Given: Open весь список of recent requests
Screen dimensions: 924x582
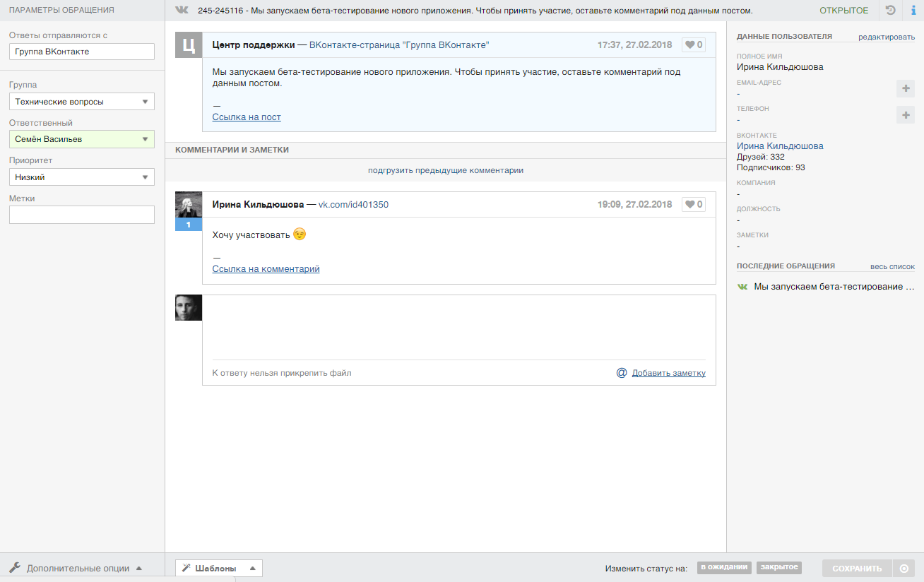Looking at the screenshot, I should 892,267.
